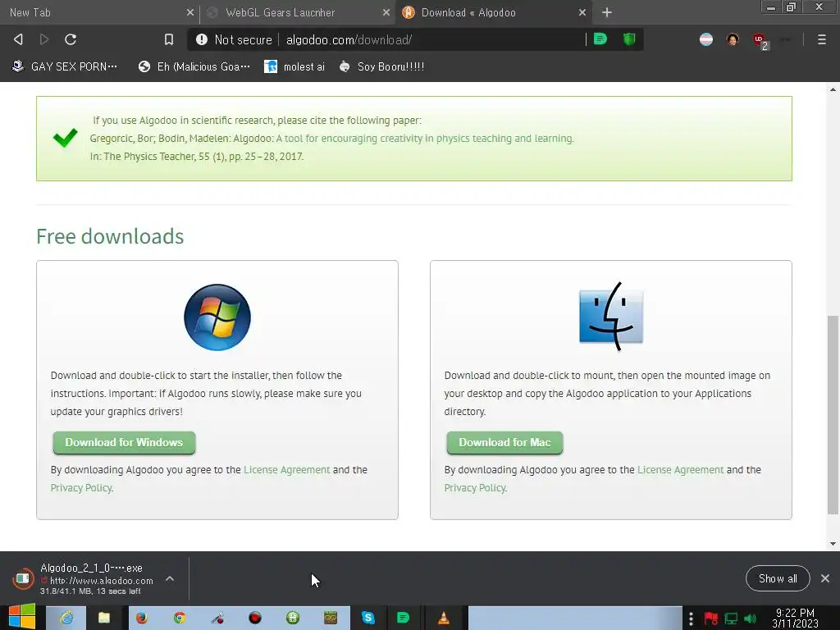Open License Agreement link in Windows card

(286, 470)
